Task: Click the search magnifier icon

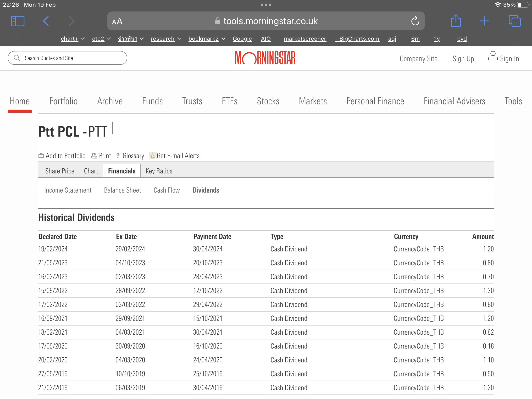Action: (x=17, y=58)
